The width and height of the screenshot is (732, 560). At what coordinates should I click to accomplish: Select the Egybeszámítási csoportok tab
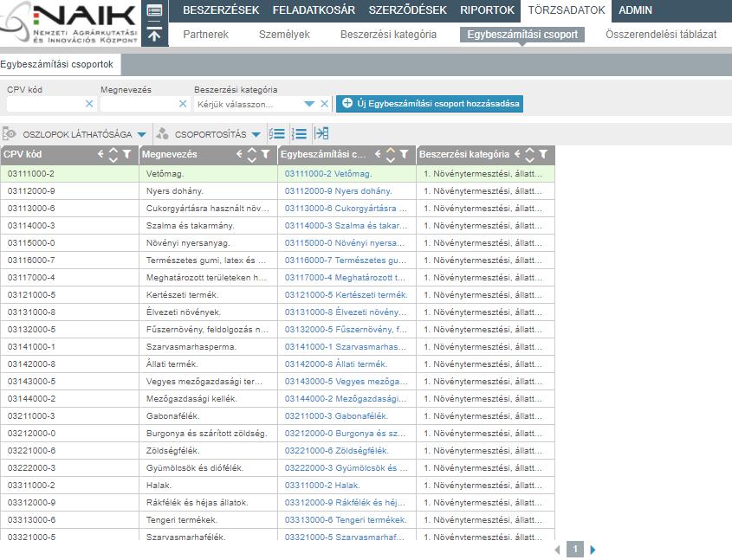pyautogui.click(x=60, y=64)
